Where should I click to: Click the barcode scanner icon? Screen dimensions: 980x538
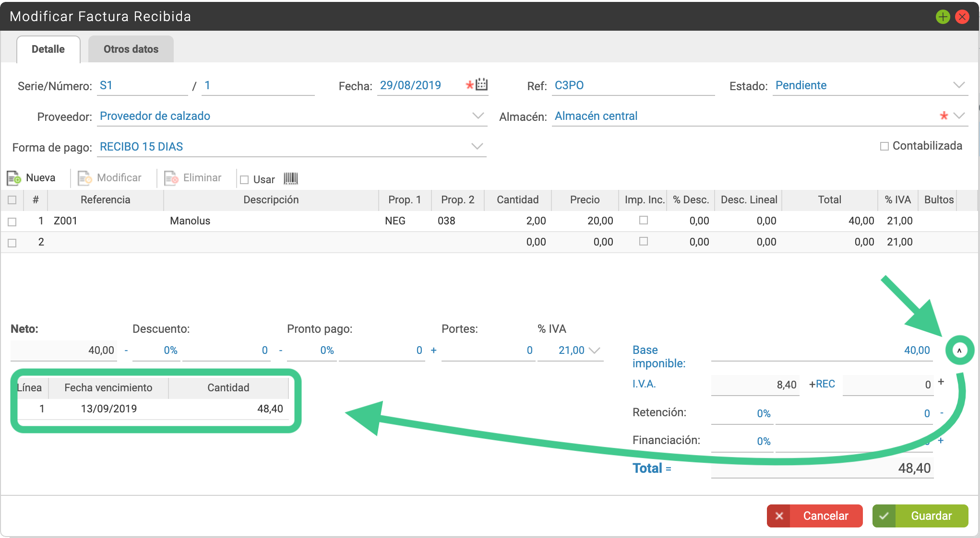point(291,179)
